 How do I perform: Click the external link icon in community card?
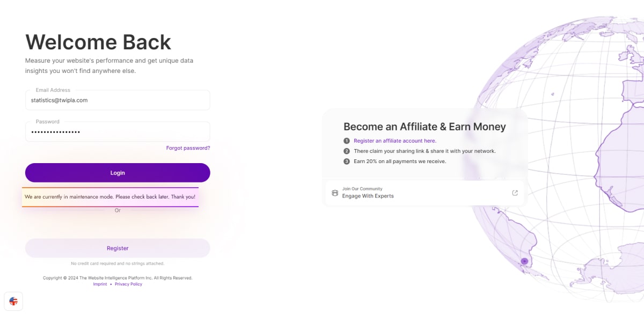pos(515,193)
